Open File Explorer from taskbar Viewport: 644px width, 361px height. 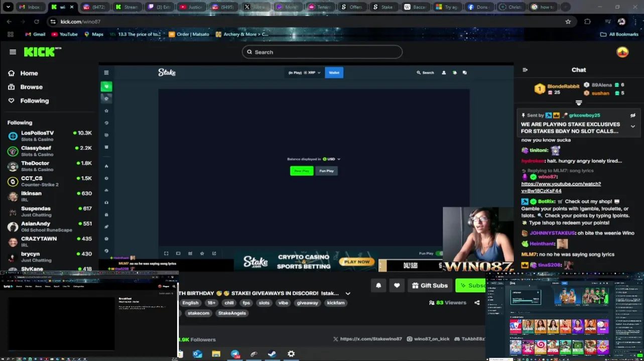pos(216,354)
